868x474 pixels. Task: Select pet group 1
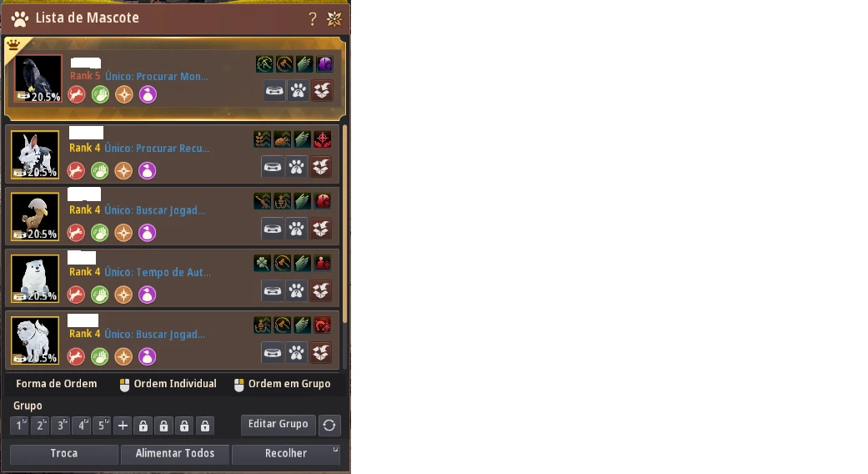19,426
